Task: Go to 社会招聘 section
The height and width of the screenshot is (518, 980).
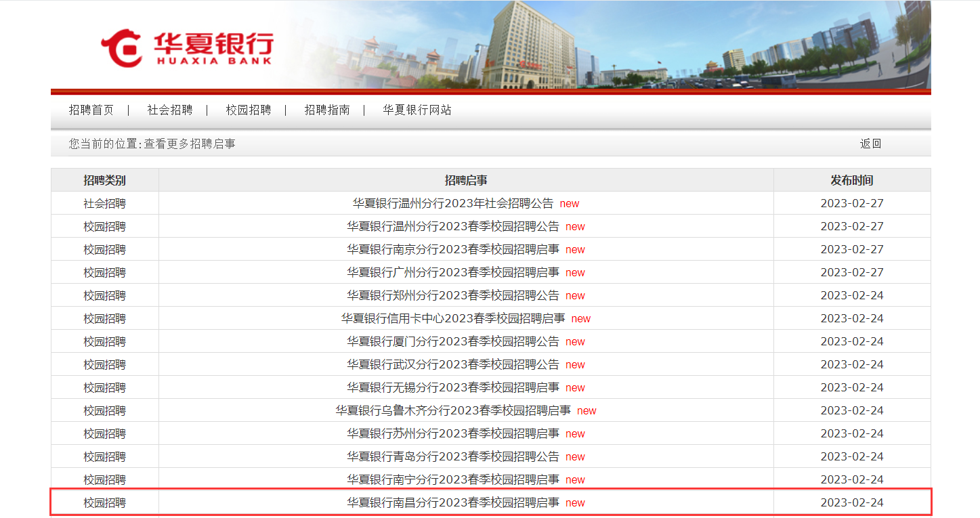Action: (170, 110)
